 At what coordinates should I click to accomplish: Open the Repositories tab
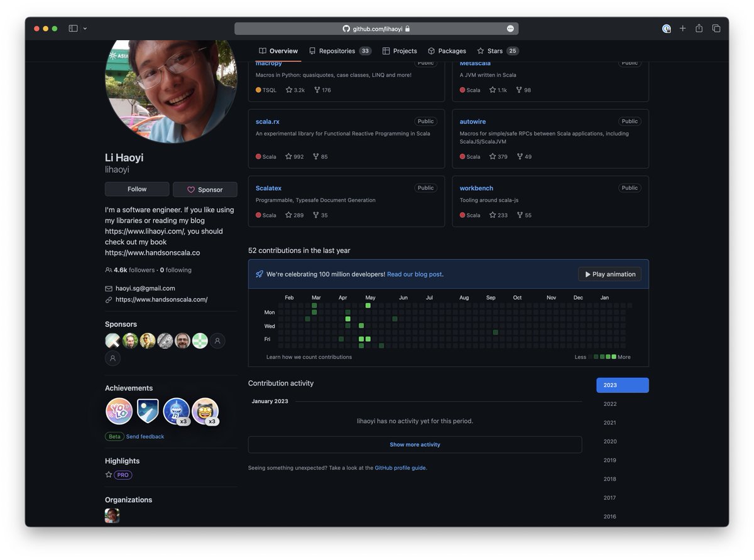coord(340,51)
